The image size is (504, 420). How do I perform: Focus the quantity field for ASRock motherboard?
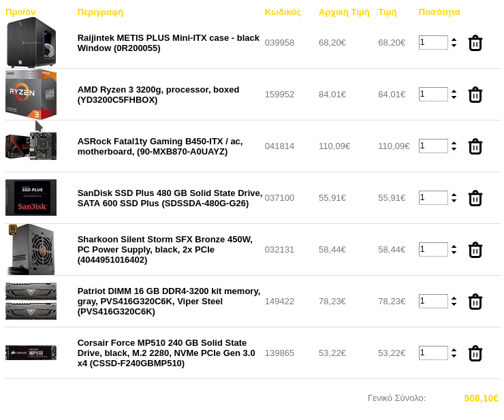point(433,146)
